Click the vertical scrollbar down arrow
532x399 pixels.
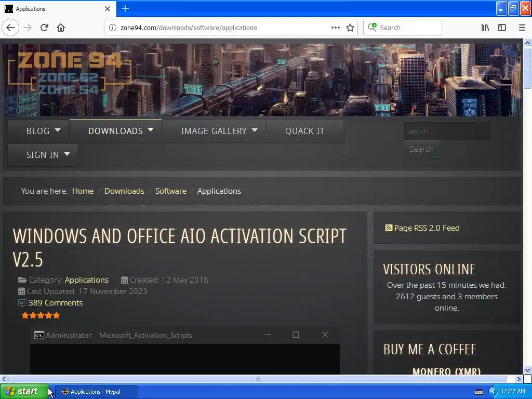tap(527, 370)
